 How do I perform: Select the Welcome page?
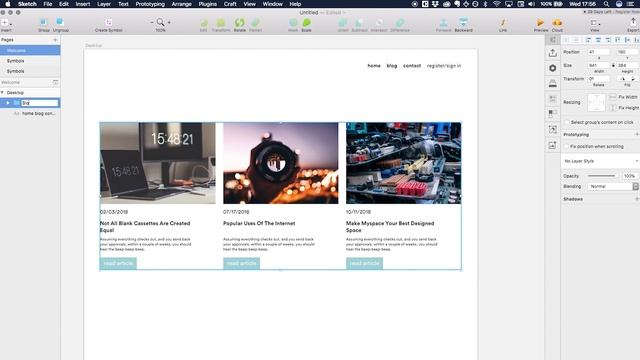click(x=30, y=51)
